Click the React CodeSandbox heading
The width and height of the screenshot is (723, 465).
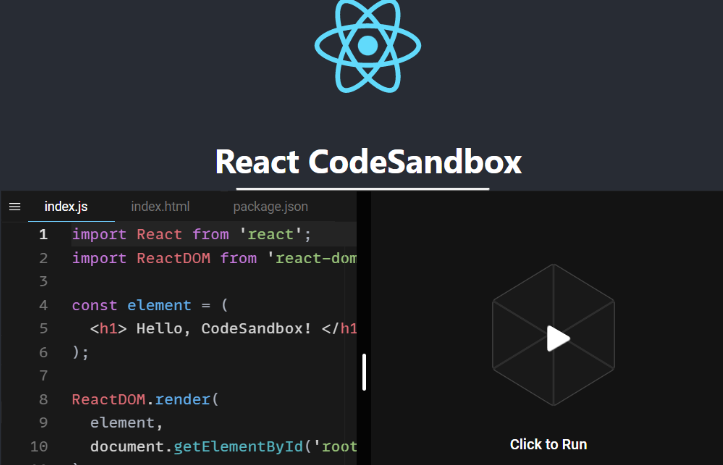(368, 161)
